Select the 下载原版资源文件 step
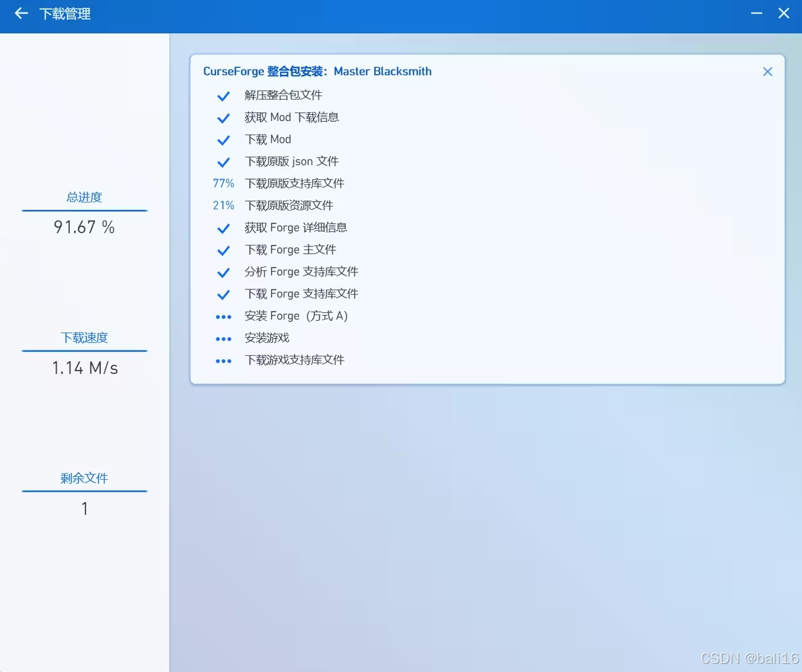 [289, 205]
